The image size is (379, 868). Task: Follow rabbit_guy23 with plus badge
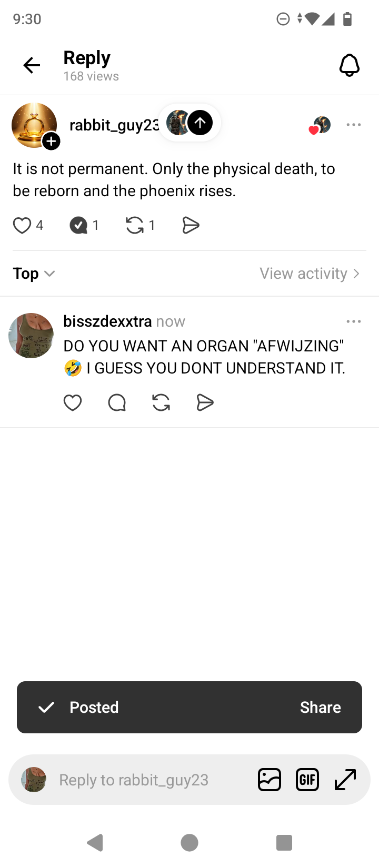click(51, 142)
